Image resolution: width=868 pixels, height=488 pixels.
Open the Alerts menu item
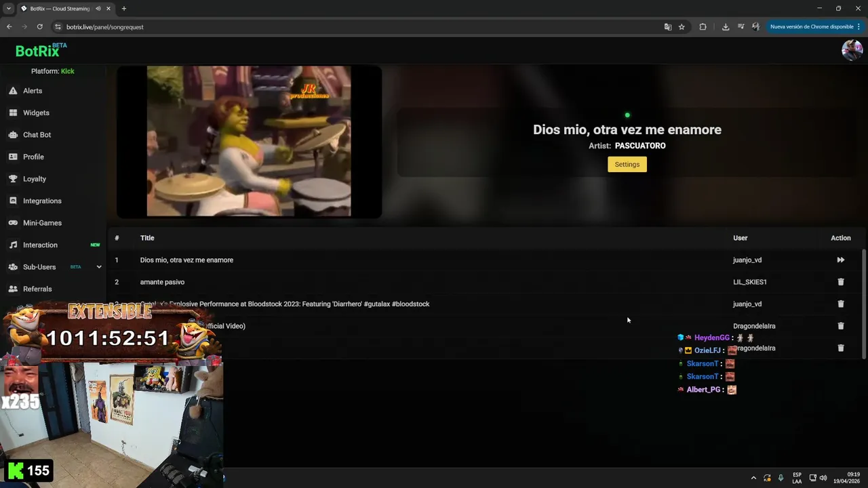click(x=33, y=91)
